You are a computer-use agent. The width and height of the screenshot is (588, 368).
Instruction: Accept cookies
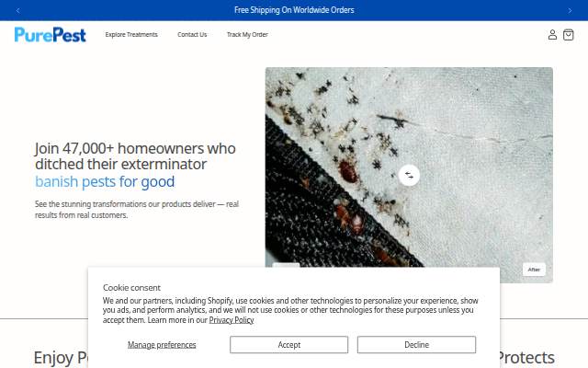(x=288, y=344)
